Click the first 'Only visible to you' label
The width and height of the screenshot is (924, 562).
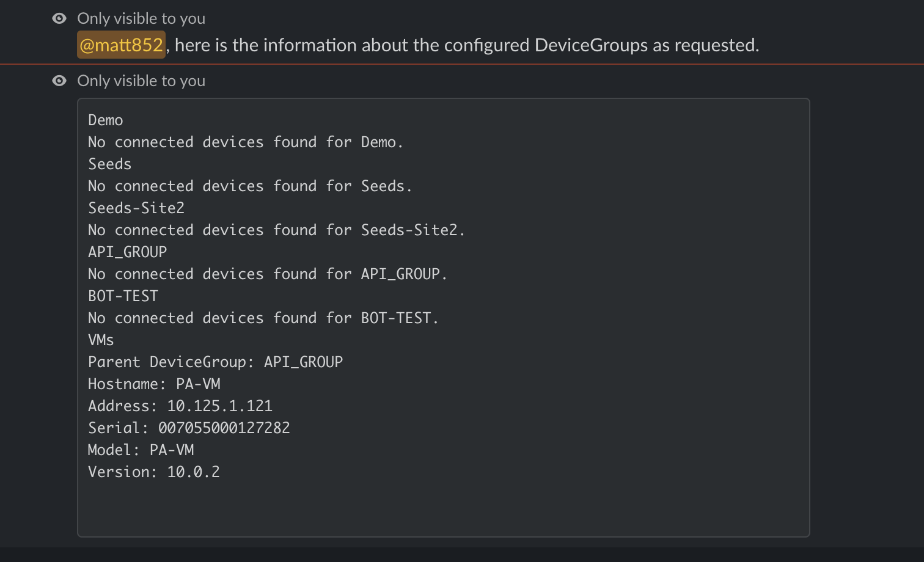point(141,18)
